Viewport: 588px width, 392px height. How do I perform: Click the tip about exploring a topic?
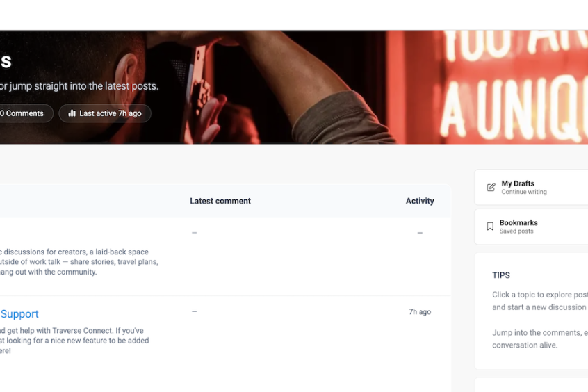540,301
